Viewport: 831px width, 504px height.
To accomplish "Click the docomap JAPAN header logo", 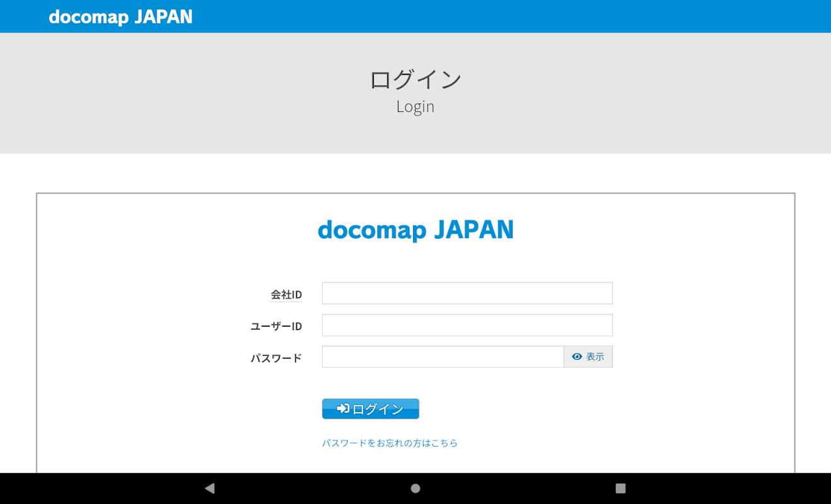I will tap(120, 17).
